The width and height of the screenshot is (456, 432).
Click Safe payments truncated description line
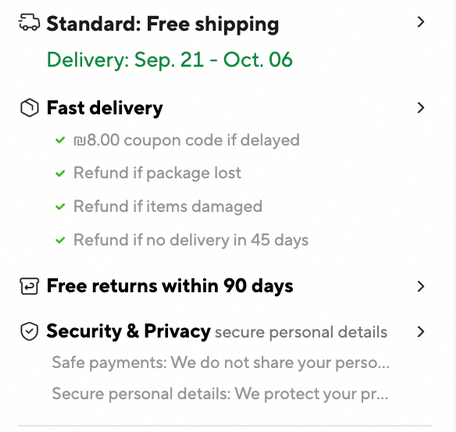[x=221, y=363]
